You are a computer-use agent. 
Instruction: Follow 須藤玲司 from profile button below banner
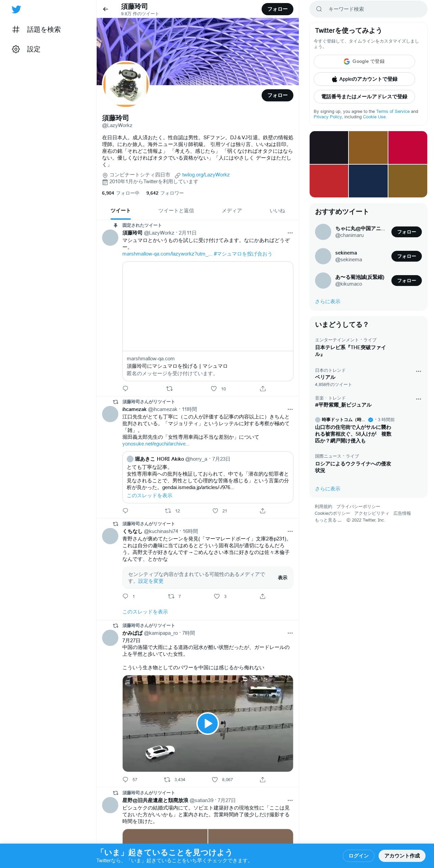point(278,95)
